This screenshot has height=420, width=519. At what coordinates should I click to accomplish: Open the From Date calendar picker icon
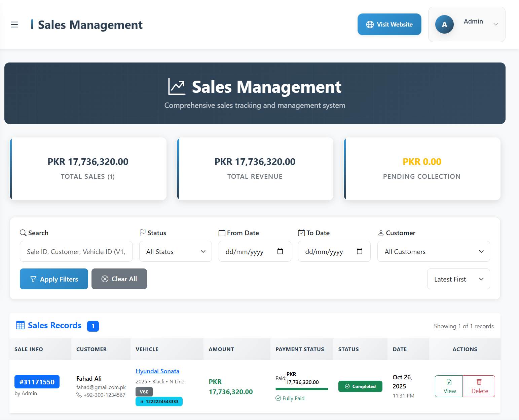[280, 251]
